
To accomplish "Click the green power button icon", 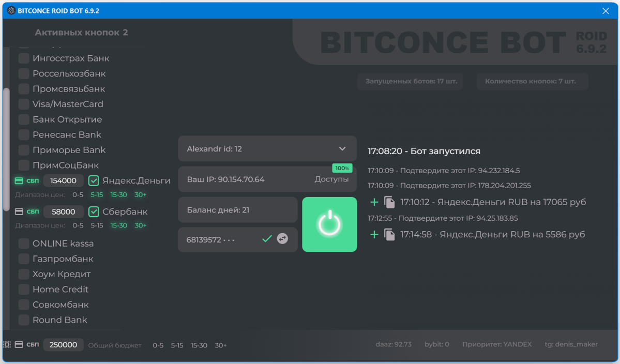I will 329,224.
